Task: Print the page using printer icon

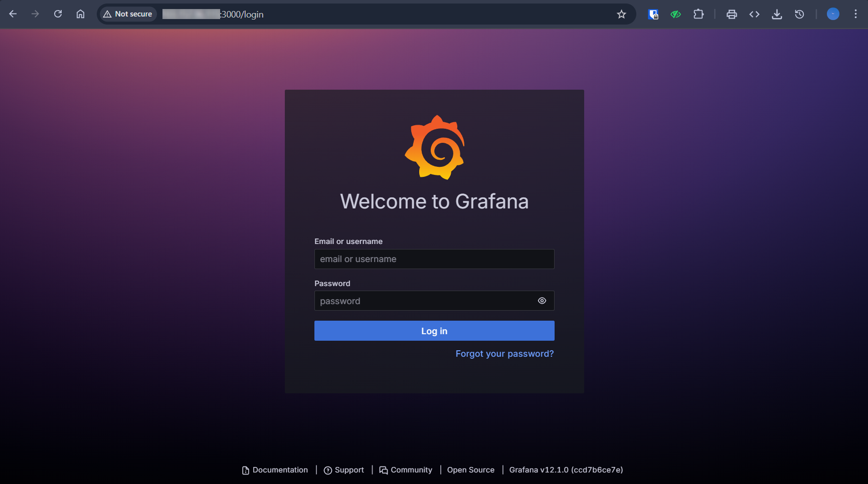Action: (732, 14)
